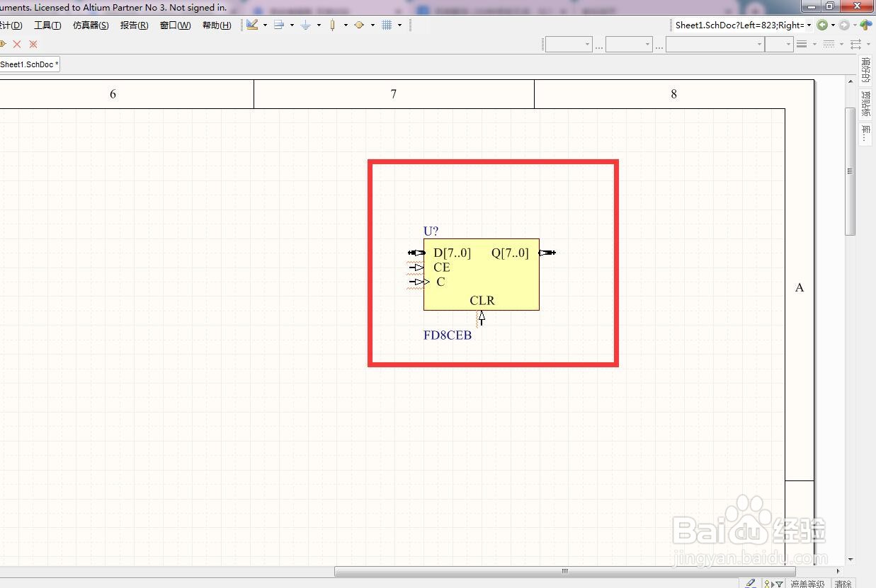Click the pencil edit icon in status bar

click(x=750, y=584)
